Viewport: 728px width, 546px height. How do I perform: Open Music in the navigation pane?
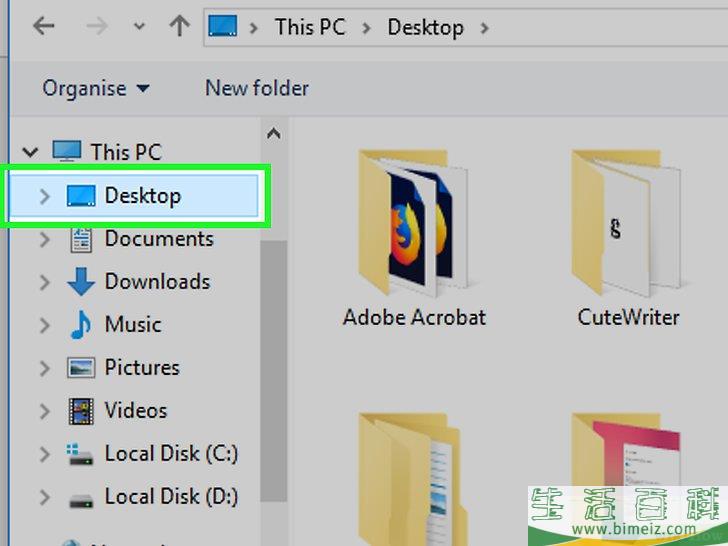point(133,324)
